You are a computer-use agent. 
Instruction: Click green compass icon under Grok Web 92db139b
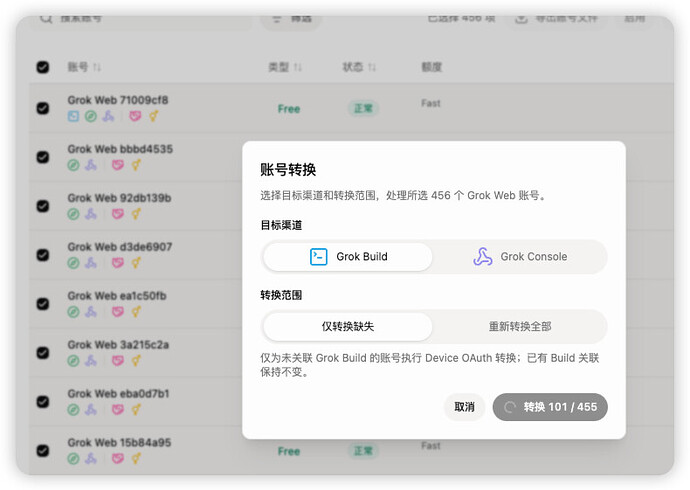tap(73, 214)
